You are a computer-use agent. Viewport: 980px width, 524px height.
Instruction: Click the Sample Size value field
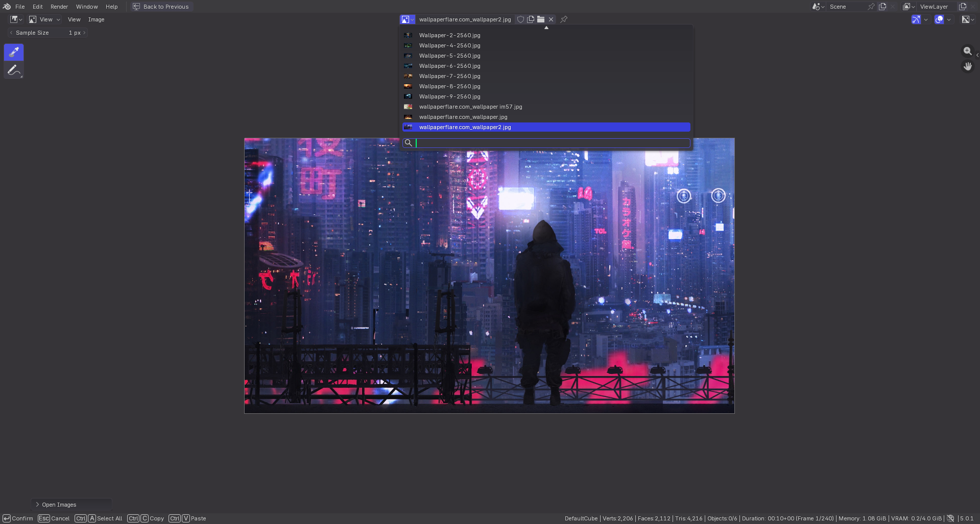[x=48, y=33]
